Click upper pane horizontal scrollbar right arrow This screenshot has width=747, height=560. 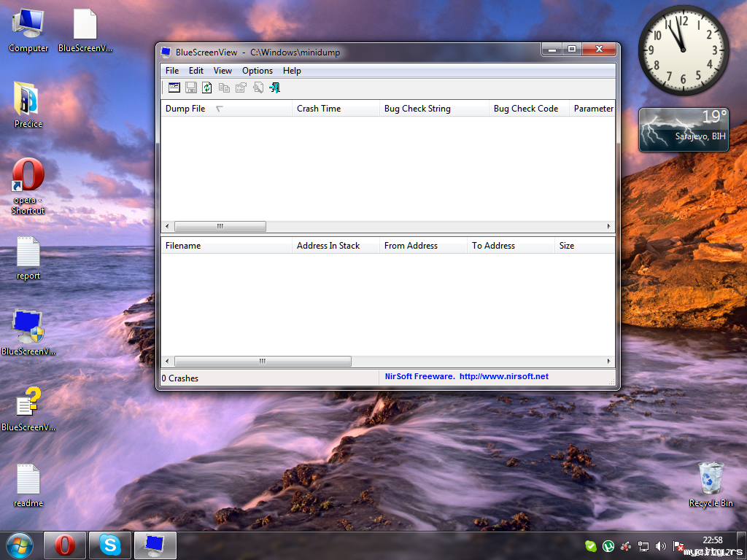point(610,227)
